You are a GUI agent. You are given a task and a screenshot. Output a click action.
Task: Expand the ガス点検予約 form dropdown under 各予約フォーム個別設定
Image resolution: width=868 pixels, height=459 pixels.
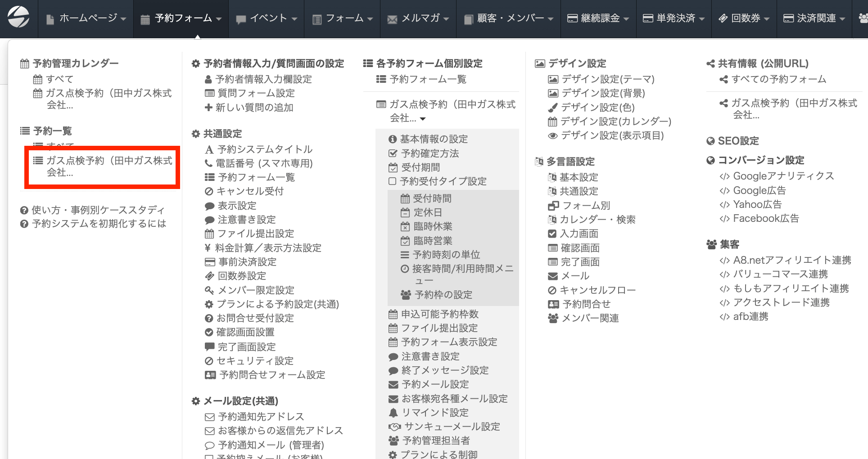[423, 119]
